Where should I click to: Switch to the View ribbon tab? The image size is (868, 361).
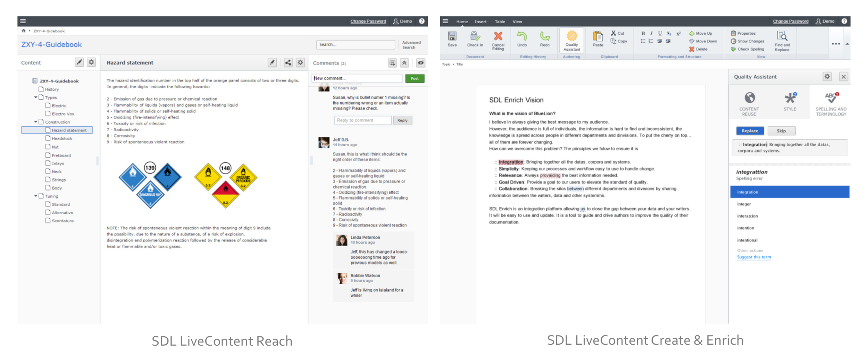click(x=517, y=22)
